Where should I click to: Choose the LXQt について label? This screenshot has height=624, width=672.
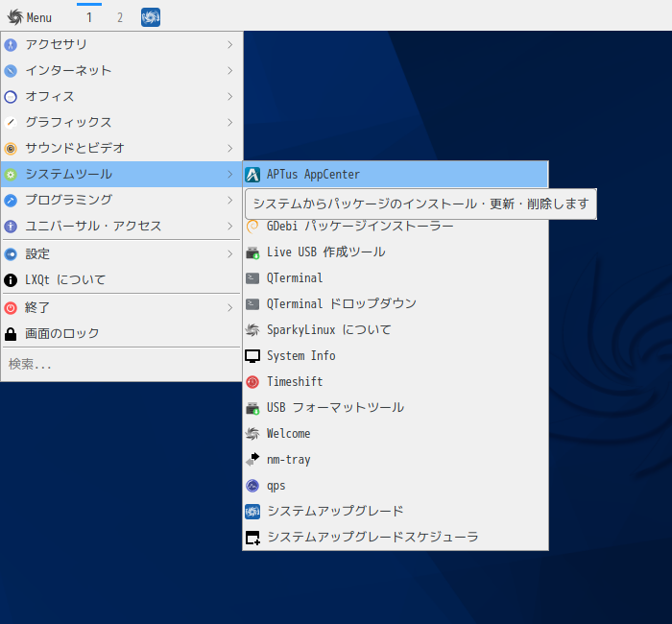pyautogui.click(x=65, y=280)
